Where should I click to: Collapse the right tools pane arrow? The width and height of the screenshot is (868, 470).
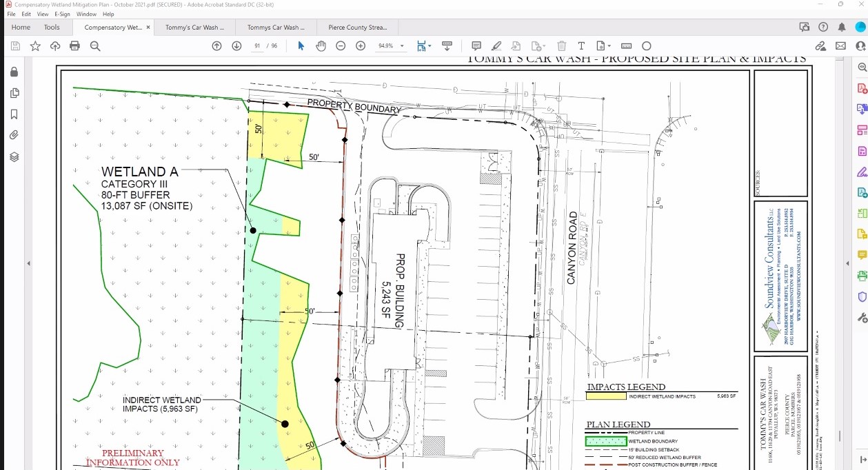[x=847, y=263]
